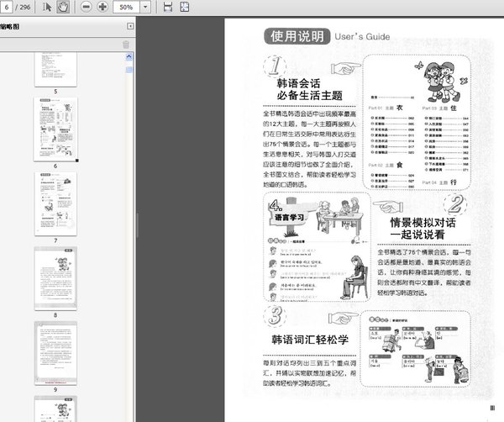
Task: Click the 使用说明 title badge
Action: click(297, 36)
